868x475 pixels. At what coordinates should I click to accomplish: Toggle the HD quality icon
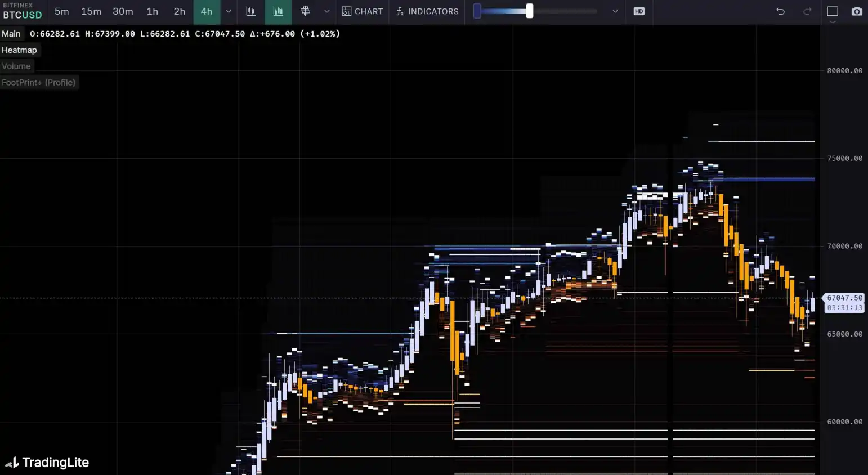(x=639, y=11)
